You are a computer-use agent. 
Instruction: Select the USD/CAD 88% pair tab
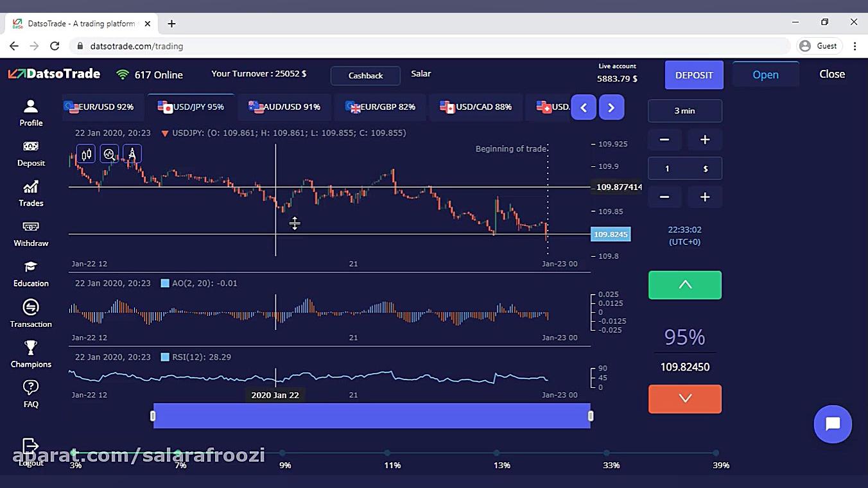476,107
